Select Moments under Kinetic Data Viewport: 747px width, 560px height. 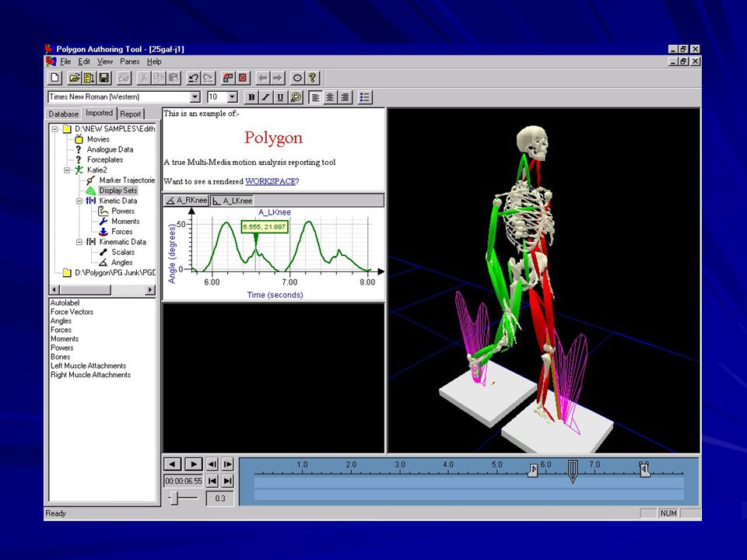click(x=125, y=222)
